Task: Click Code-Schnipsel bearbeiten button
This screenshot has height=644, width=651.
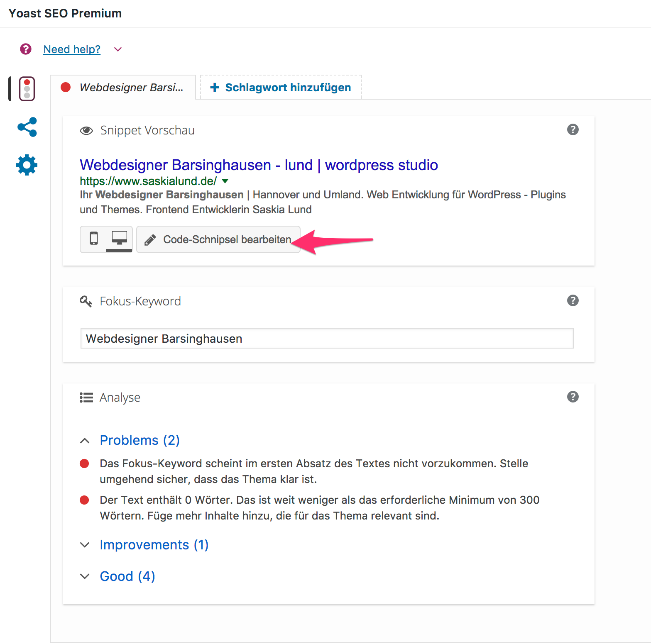Action: [218, 239]
